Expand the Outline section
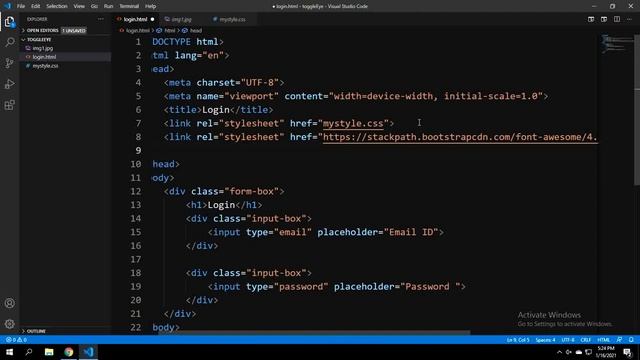 pyautogui.click(x=65, y=331)
